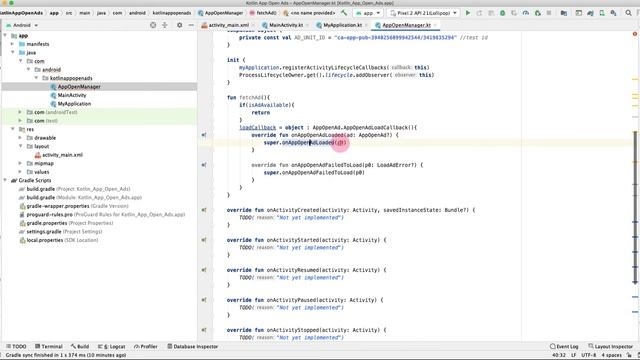
Task: Start debugging with the green bug icon
Action: (x=502, y=13)
